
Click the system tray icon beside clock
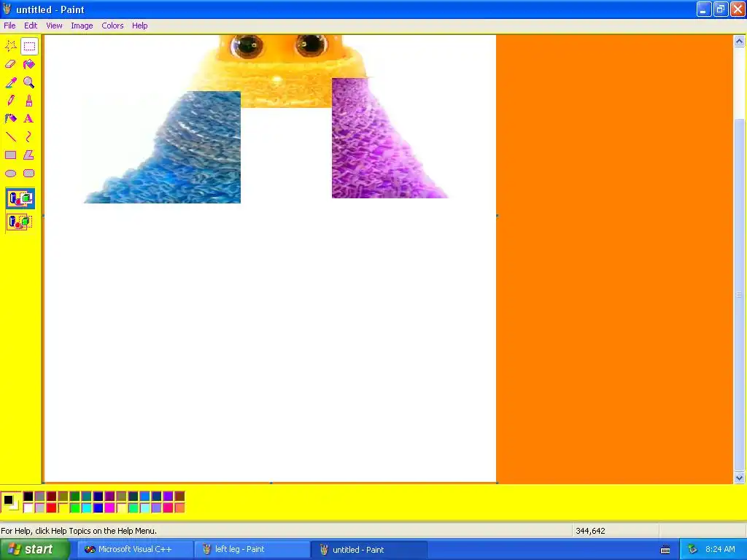point(692,550)
